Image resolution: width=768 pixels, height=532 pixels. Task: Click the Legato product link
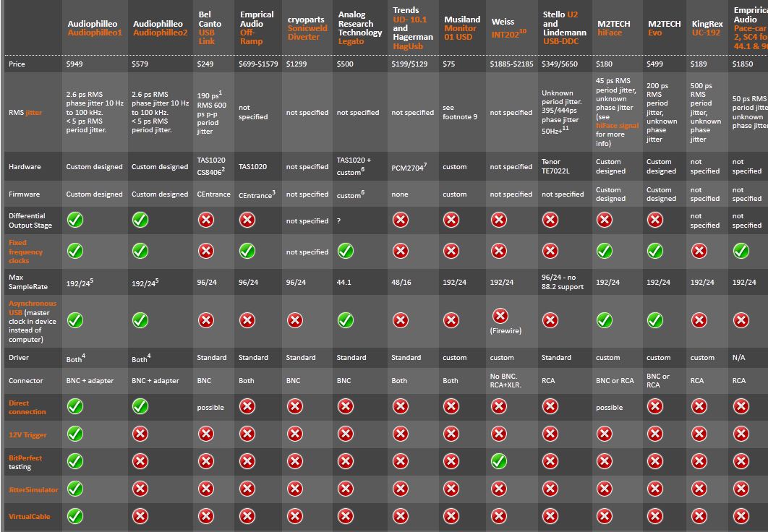351,42
